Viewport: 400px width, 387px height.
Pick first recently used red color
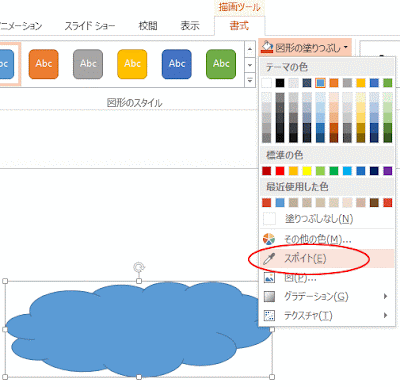tap(267, 202)
